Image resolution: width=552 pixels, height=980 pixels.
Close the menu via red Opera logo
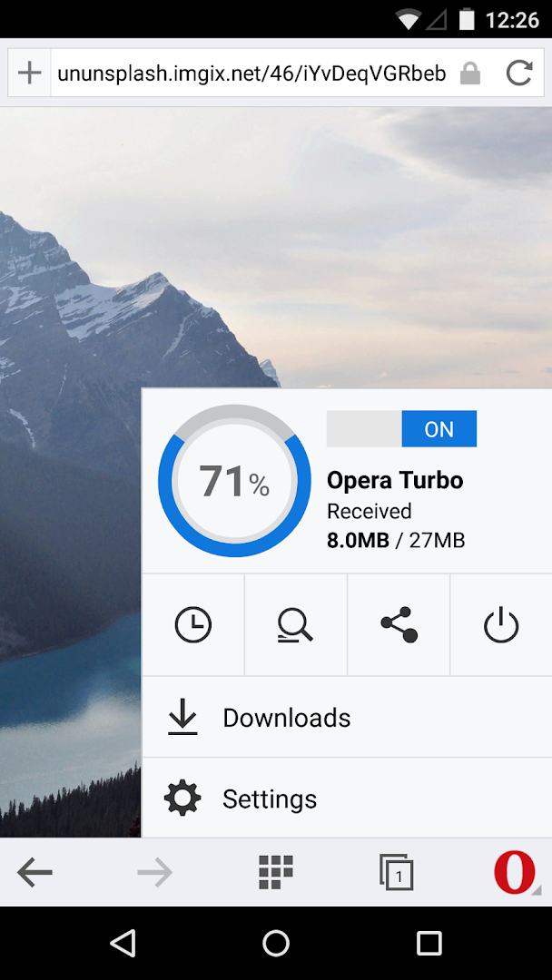(x=517, y=873)
